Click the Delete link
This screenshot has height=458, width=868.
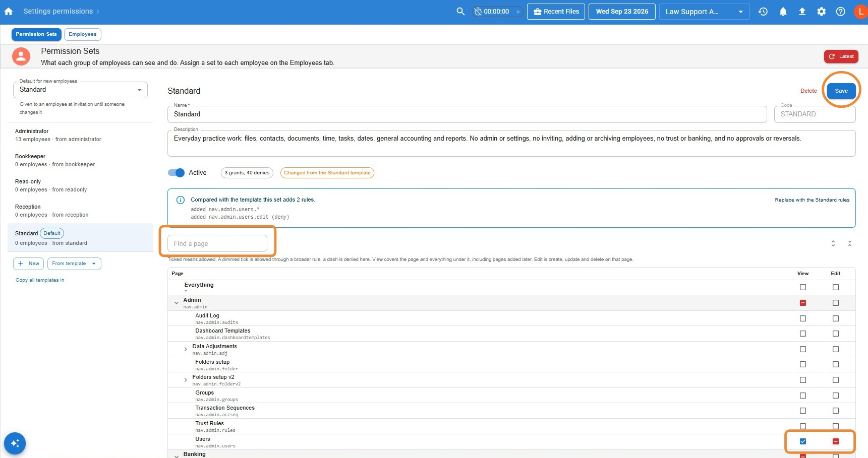(x=808, y=91)
